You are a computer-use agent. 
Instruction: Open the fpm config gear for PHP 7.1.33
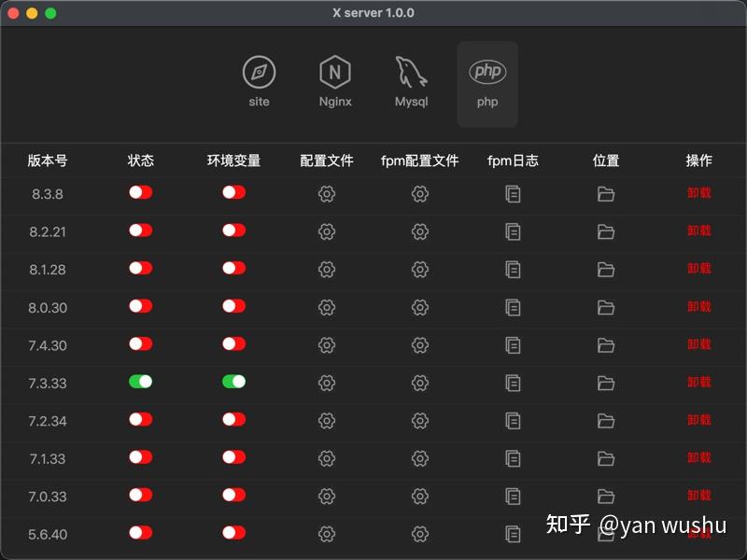pos(420,458)
